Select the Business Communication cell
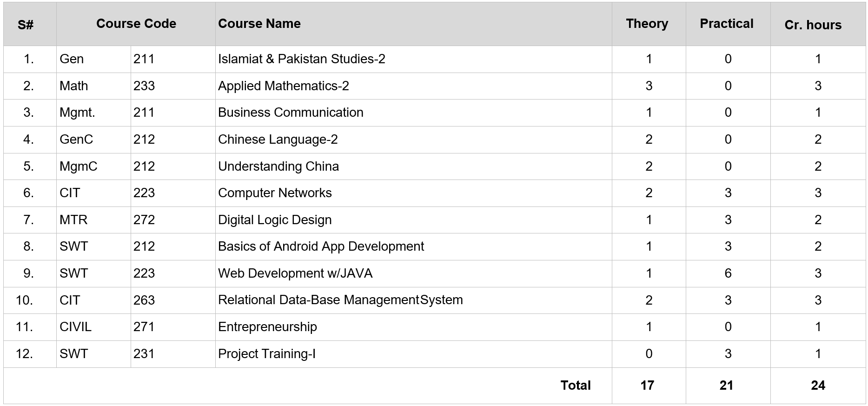 413,113
